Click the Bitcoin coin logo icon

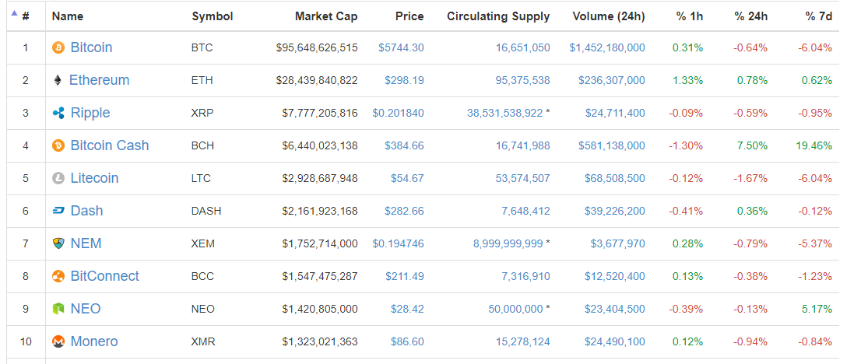(58, 48)
